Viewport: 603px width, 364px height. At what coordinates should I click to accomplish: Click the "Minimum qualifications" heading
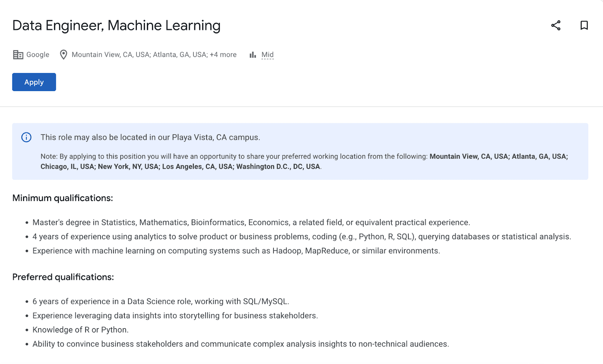63,198
